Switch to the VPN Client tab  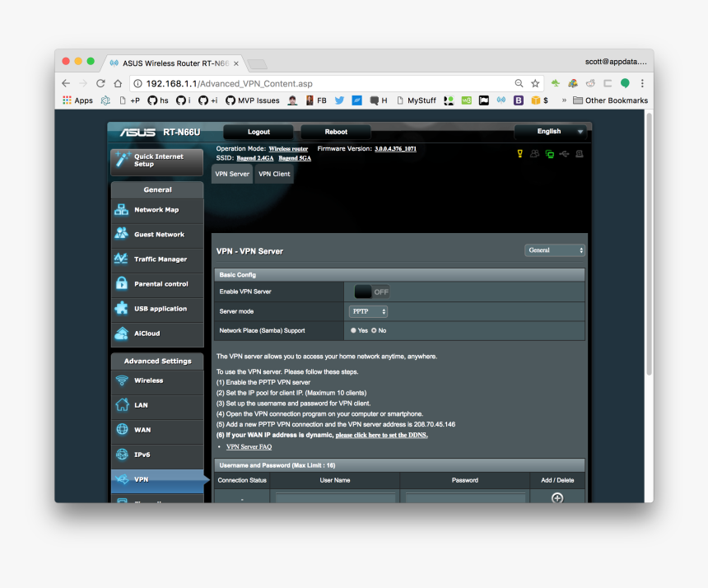274,174
